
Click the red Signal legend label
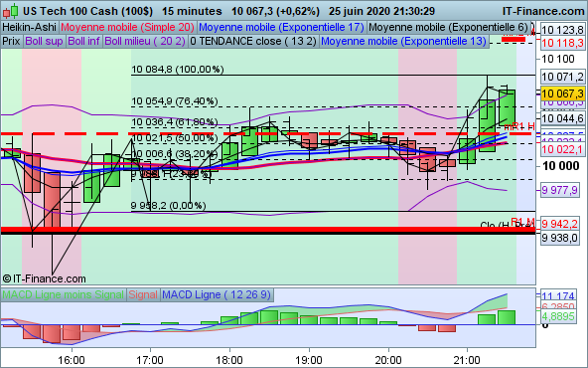[143, 294]
